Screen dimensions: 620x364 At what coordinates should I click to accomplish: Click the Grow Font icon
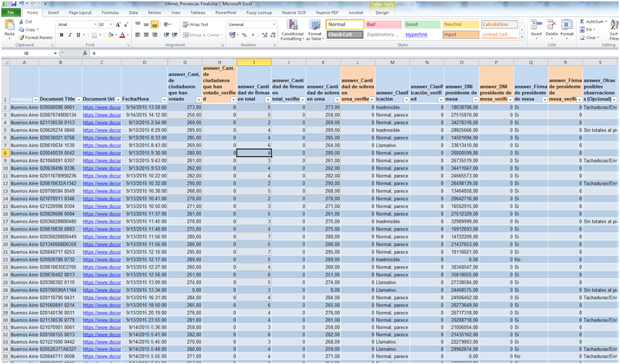118,24
